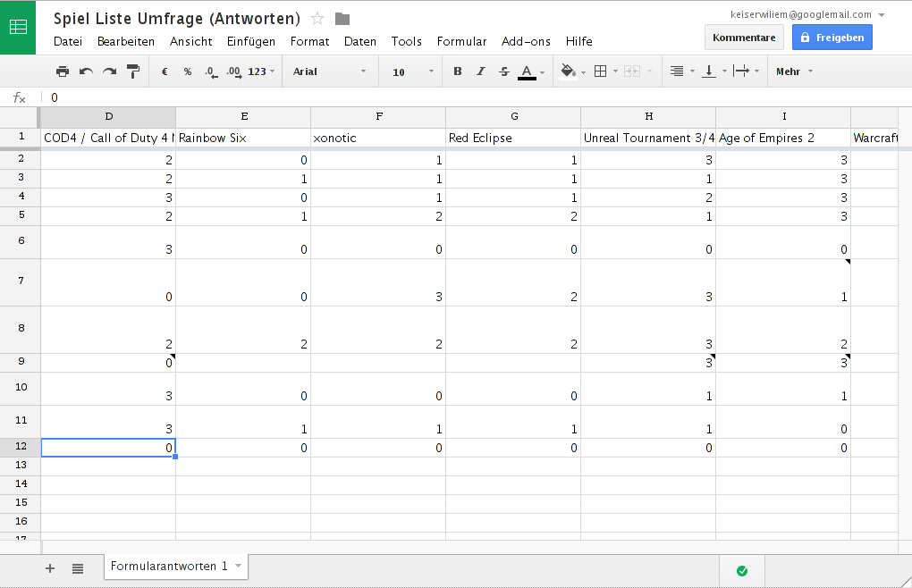Click the Red Eclipse header cell

click(513, 139)
